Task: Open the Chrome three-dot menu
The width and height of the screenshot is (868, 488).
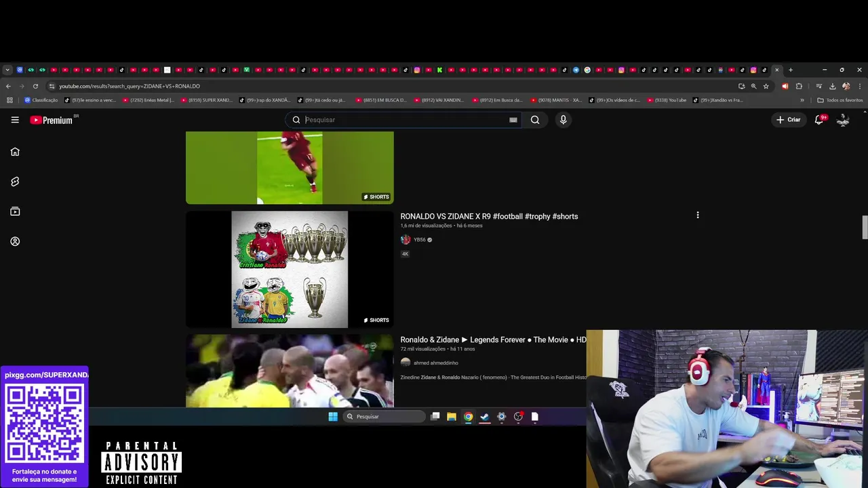Action: point(860,86)
